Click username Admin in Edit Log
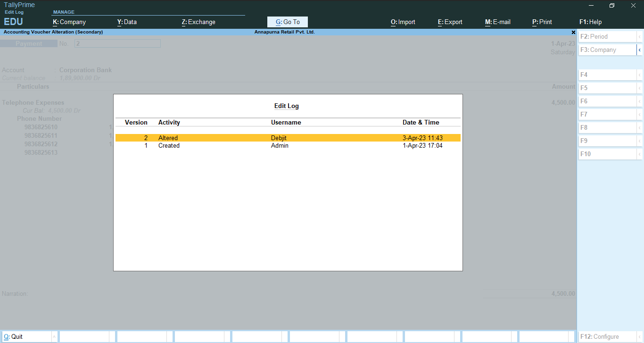This screenshot has width=644, height=343. pos(280,145)
